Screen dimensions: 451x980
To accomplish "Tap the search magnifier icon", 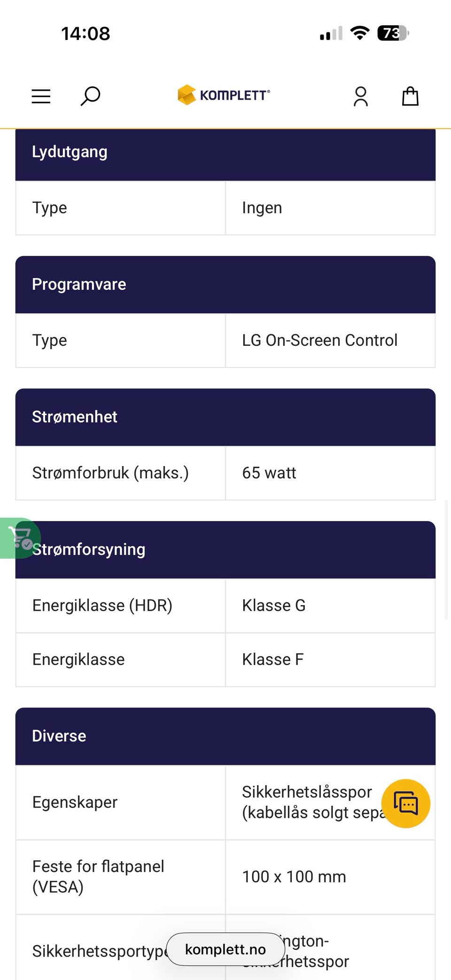I will pyautogui.click(x=90, y=96).
